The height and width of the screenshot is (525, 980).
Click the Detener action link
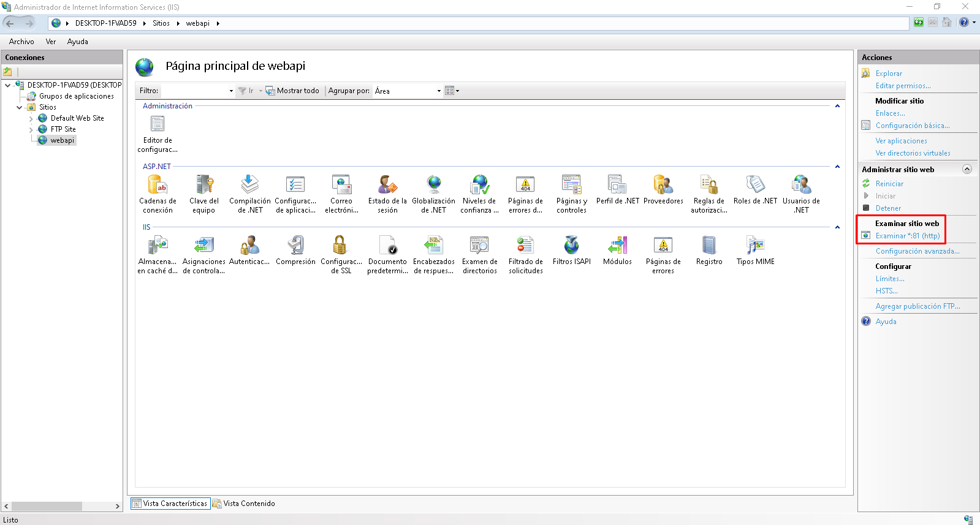click(x=888, y=208)
